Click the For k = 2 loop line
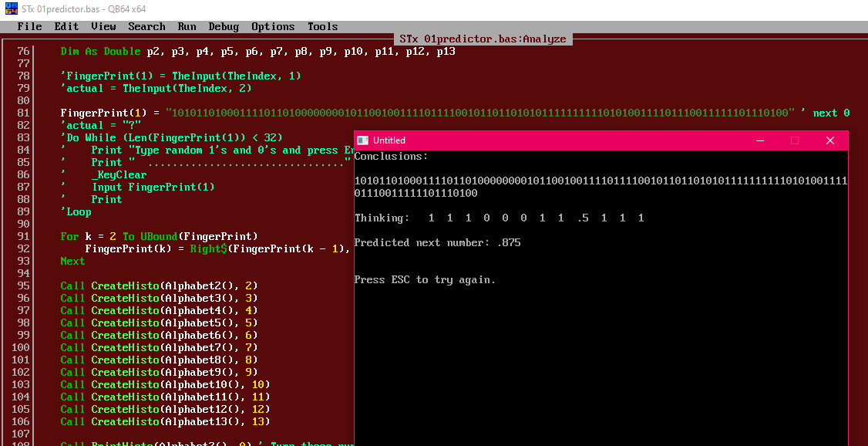This screenshot has width=868, height=446. pyautogui.click(x=159, y=237)
